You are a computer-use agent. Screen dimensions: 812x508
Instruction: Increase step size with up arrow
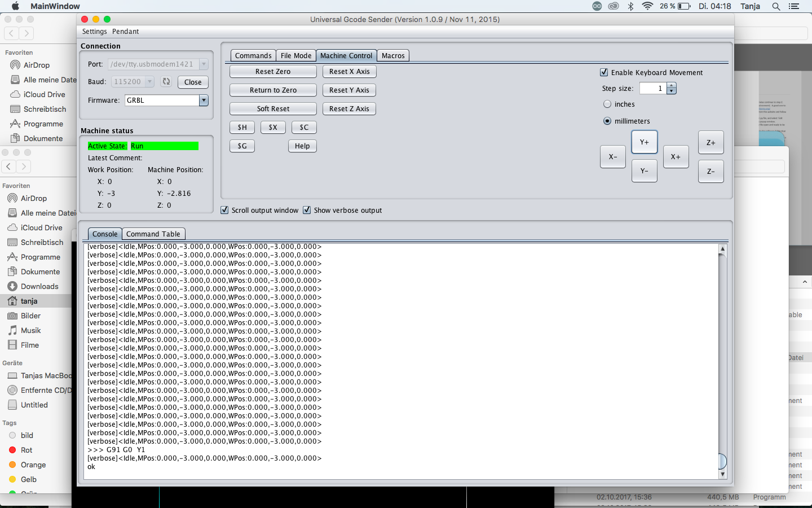671,86
